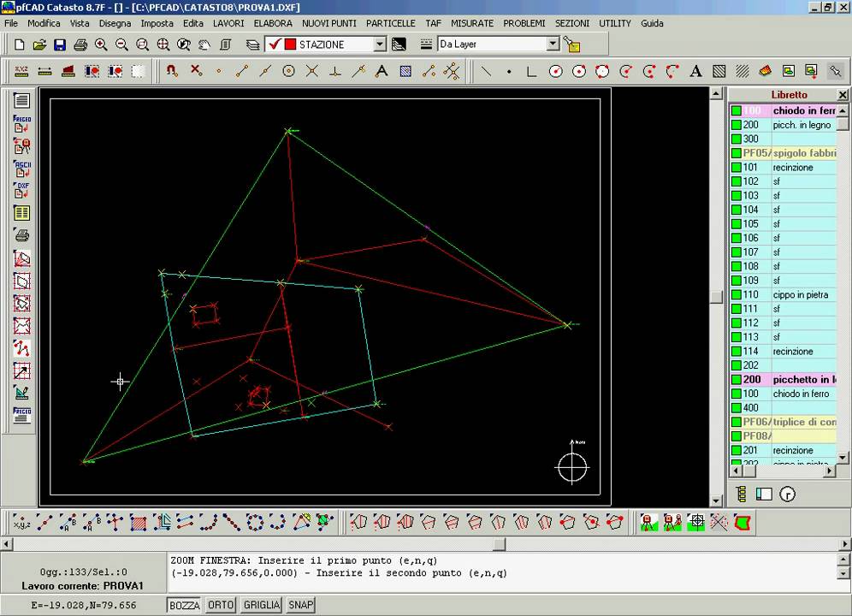Close the Libretto panel
This screenshot has width=852, height=616.
tap(843, 95)
